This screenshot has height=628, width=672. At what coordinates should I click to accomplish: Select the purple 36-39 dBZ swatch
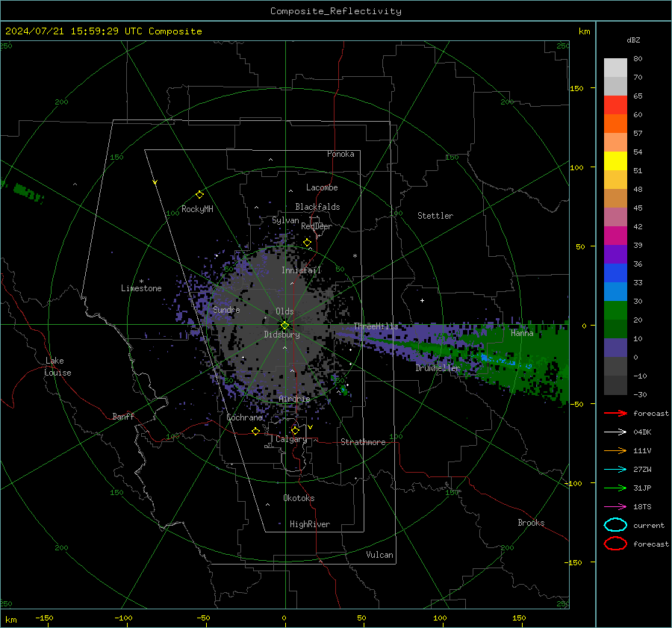tap(615, 254)
